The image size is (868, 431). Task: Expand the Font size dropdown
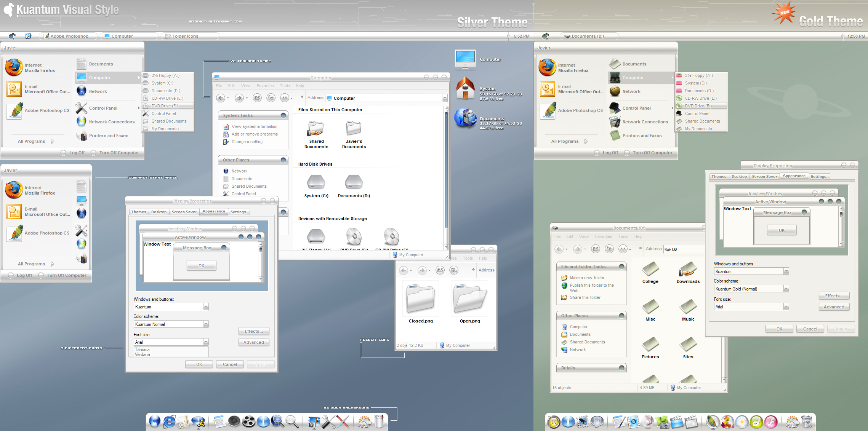coord(205,342)
